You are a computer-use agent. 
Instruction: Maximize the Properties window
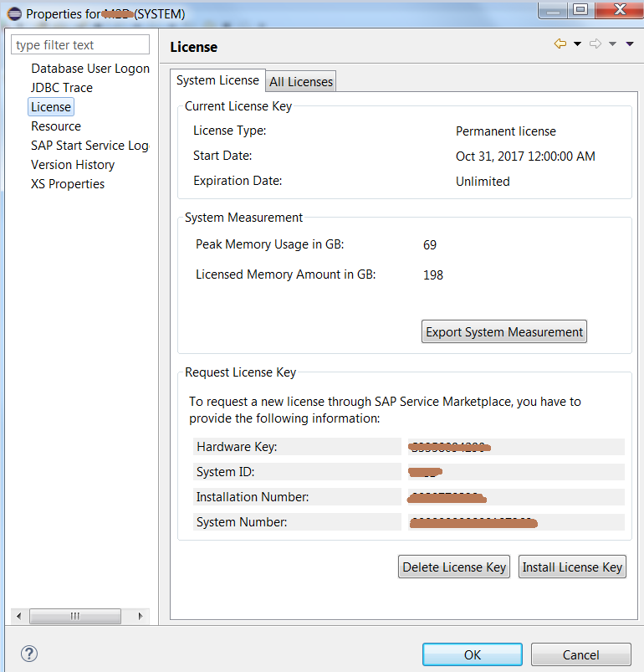(580, 9)
